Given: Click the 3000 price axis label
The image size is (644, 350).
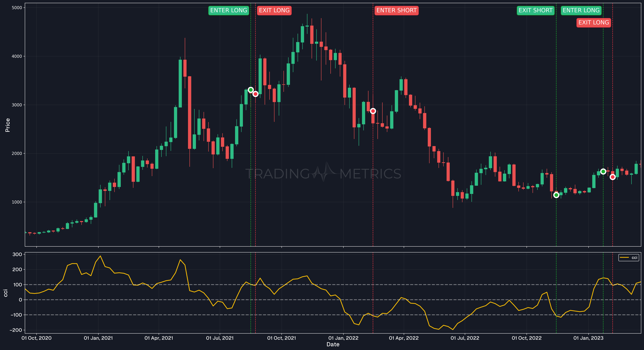Looking at the screenshot, I should [x=17, y=105].
